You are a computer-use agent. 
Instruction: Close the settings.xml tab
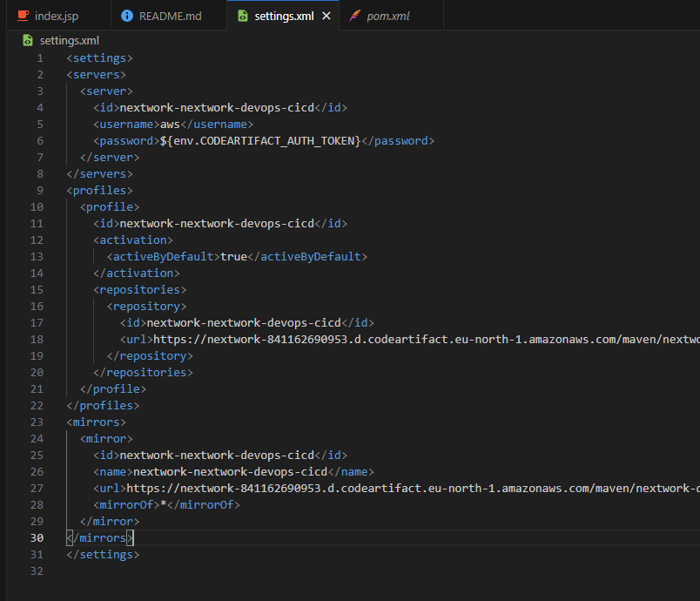328,15
